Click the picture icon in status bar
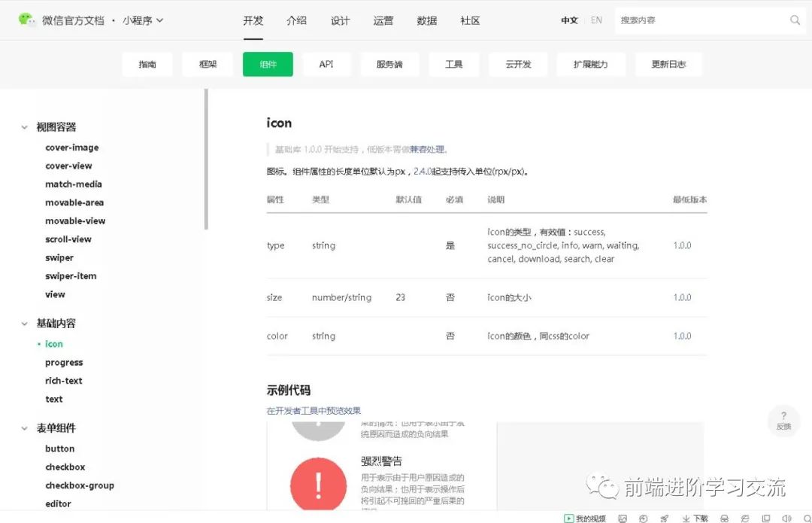The width and height of the screenshot is (812, 523). (x=623, y=518)
